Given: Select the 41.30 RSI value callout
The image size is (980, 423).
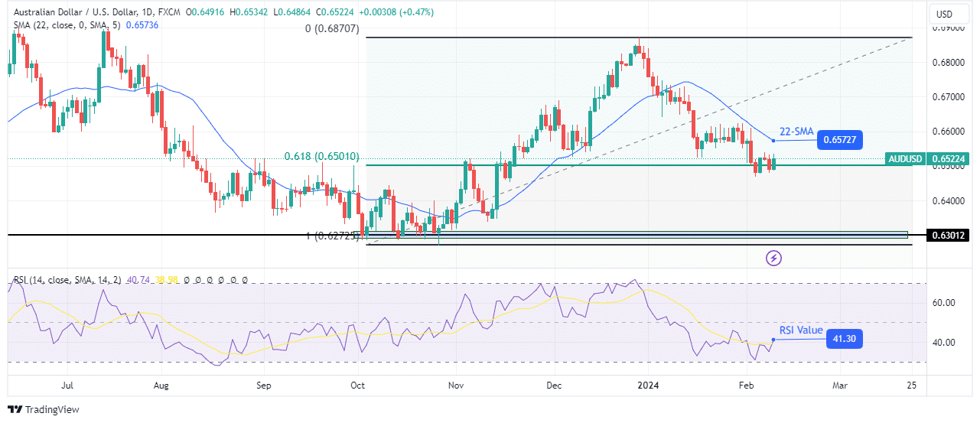Looking at the screenshot, I should 845,339.
